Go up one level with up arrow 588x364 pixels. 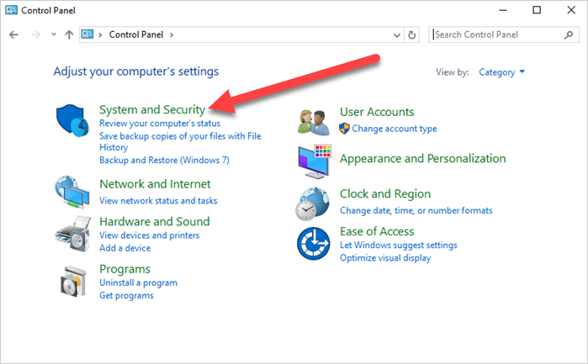coord(69,34)
